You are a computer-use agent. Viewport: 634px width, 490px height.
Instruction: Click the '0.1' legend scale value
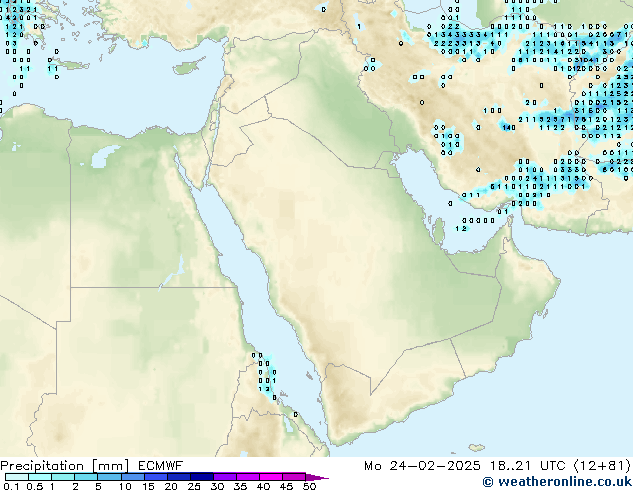click(11, 486)
